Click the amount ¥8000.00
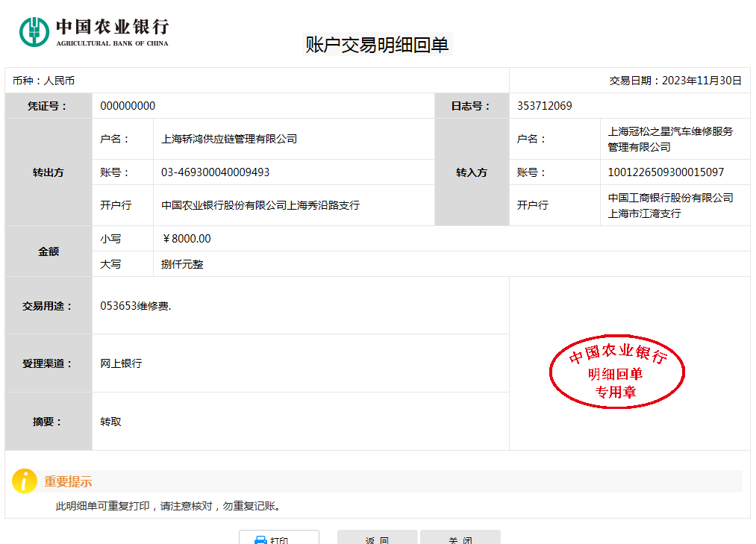This screenshot has width=756, height=544. tap(187, 239)
